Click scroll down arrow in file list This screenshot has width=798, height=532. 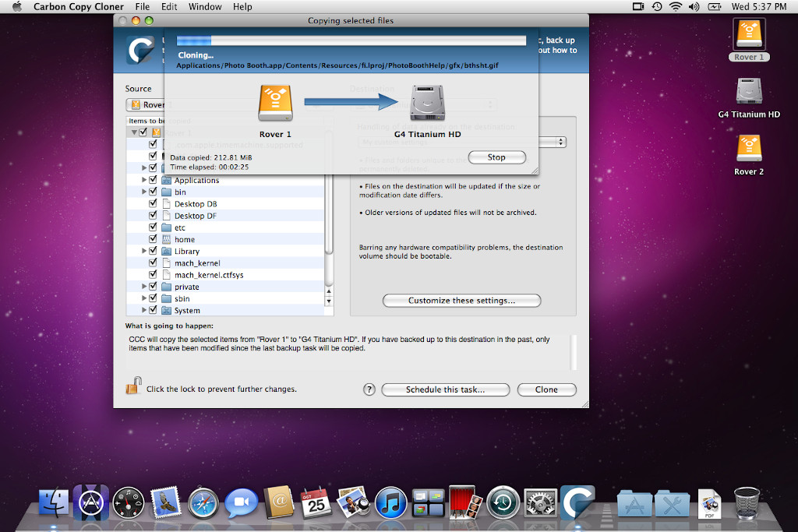(x=329, y=301)
